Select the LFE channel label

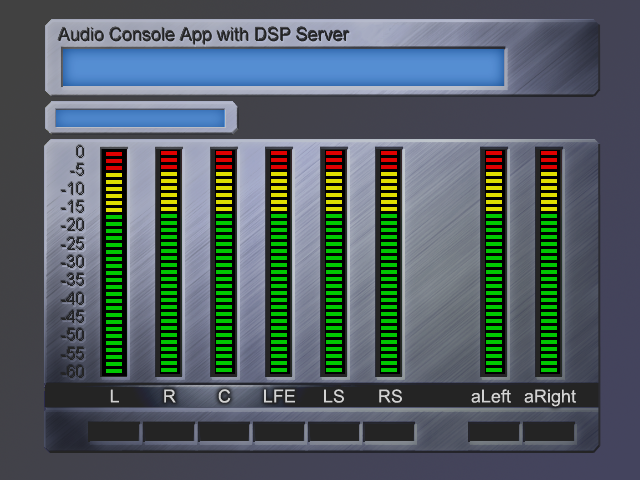point(279,396)
